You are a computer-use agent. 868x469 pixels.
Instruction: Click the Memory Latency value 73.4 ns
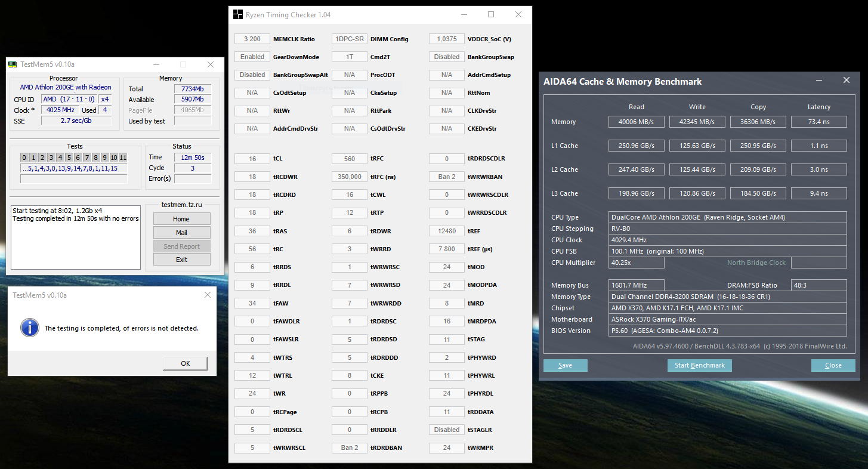click(819, 122)
